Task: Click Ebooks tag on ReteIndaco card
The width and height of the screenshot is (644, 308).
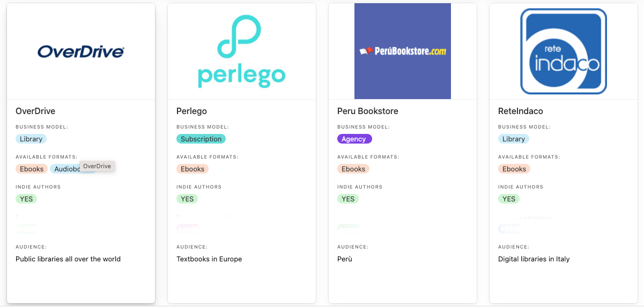Action: coord(514,169)
